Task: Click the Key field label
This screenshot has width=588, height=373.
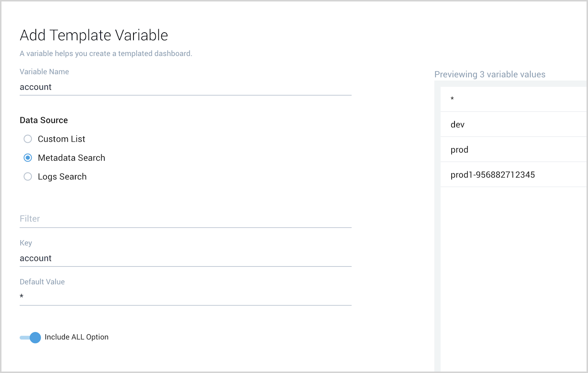Action: pyautogui.click(x=26, y=243)
